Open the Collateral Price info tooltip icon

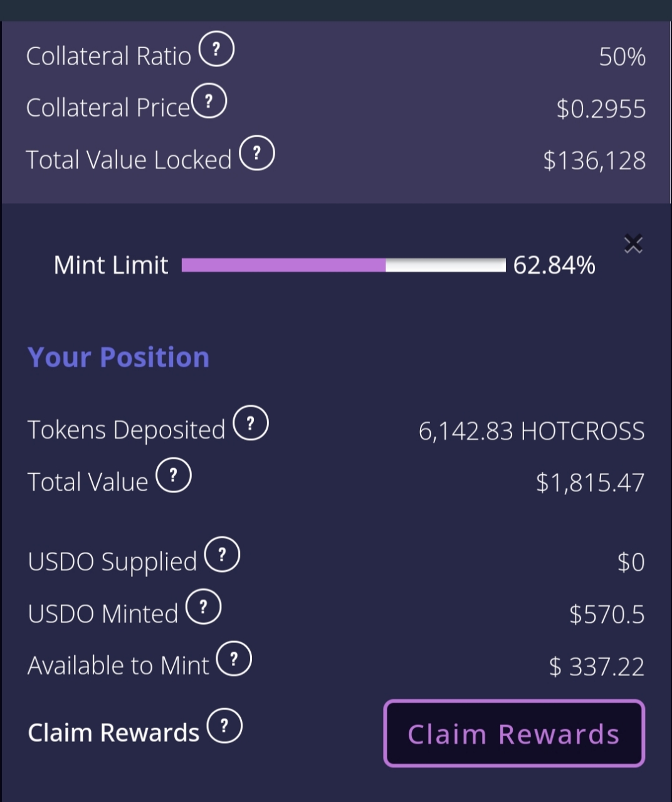pos(209,101)
